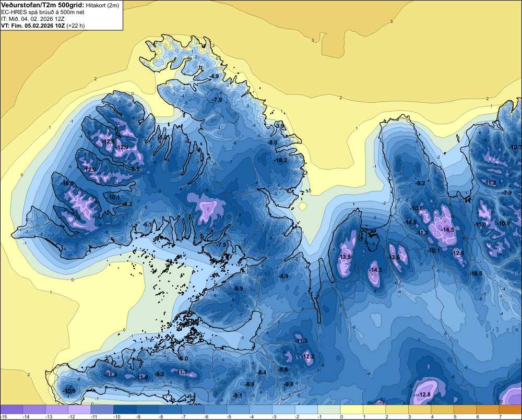Click the -11.4 temperature label
This screenshot has width=522, height=420.
coord(111,375)
